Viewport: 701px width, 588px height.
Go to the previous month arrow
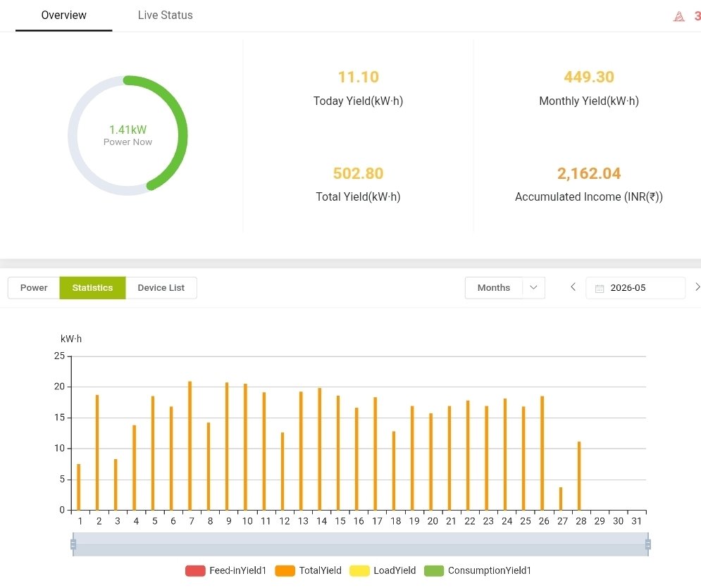[573, 287]
